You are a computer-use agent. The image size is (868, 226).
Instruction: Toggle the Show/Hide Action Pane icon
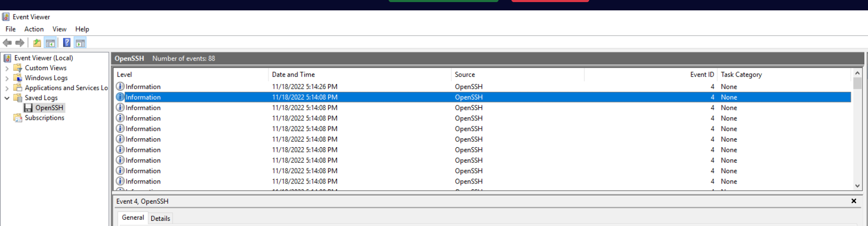[x=80, y=43]
